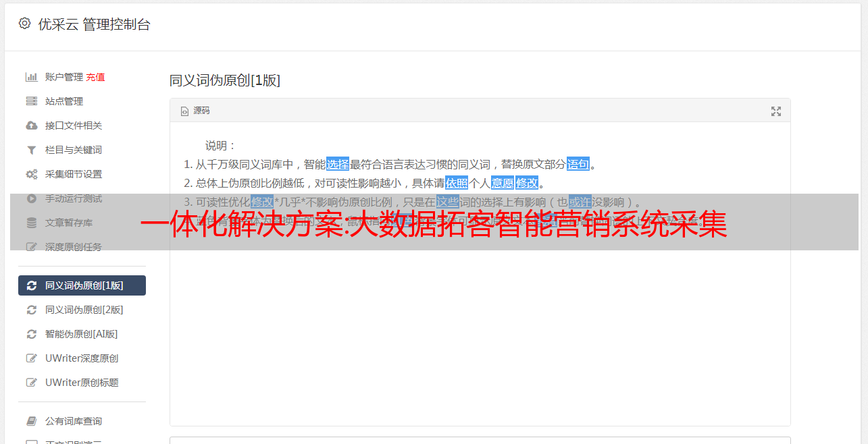This screenshot has width=868, height=444.
Task: Click the funnel icon for 栏目与关键词
Action: (x=31, y=150)
